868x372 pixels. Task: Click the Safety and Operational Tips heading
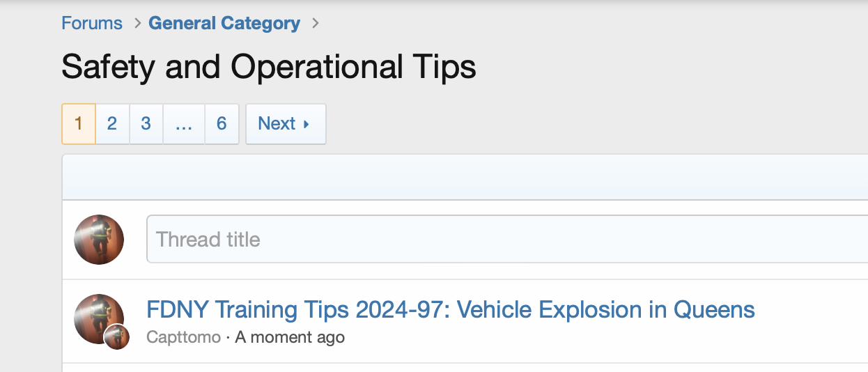pos(269,68)
